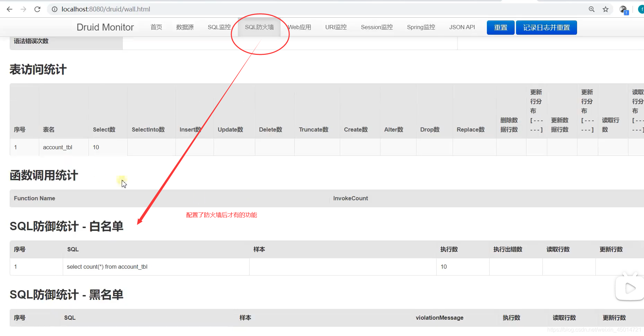
Task: Reload the page with the refresh icon
Action: [x=37, y=9]
